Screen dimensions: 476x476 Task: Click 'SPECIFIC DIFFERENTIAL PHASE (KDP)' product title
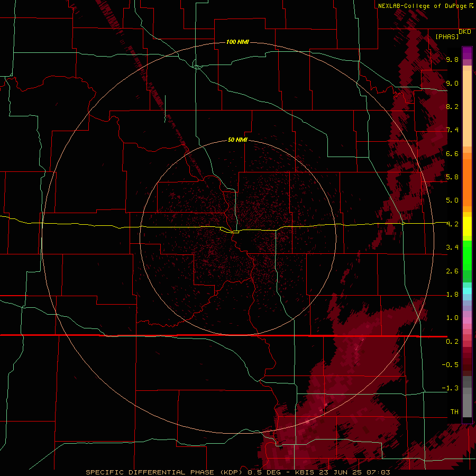[164, 472]
